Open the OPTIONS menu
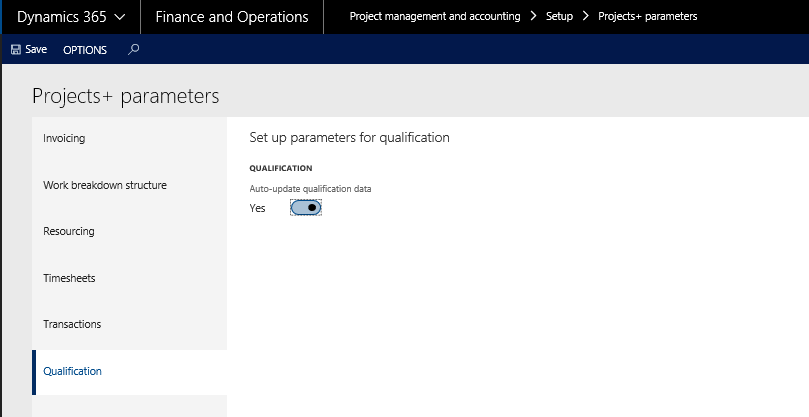 coord(85,49)
